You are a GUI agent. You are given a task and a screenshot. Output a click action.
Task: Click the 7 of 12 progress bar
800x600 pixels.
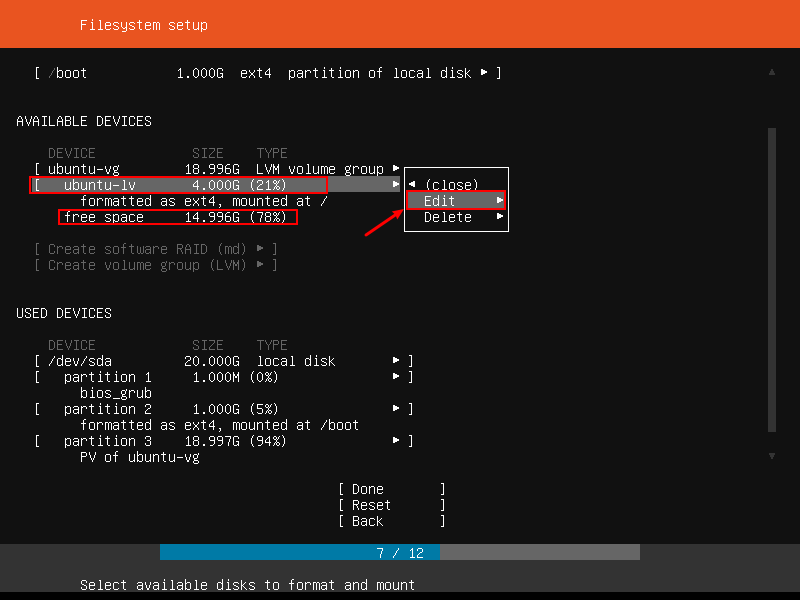(400, 551)
